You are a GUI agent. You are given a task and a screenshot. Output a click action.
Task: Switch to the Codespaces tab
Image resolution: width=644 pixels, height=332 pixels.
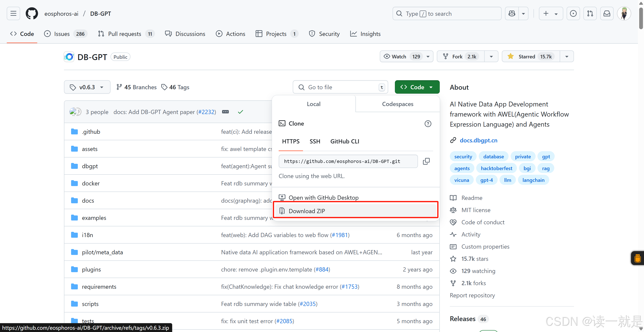pyautogui.click(x=398, y=104)
